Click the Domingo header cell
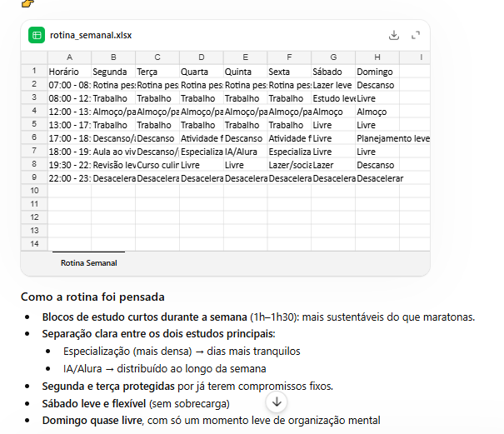Image resolution: width=504 pixels, height=434 pixels. tap(377, 72)
